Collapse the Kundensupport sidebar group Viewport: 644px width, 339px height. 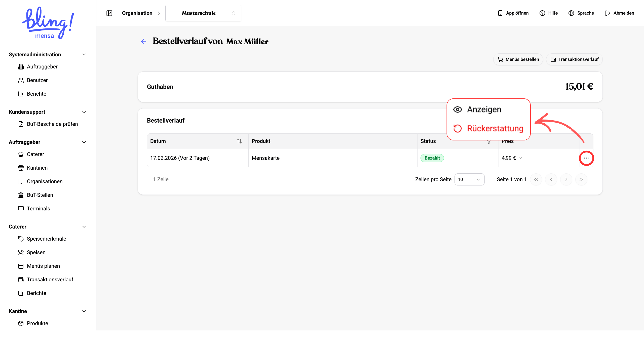coord(84,112)
